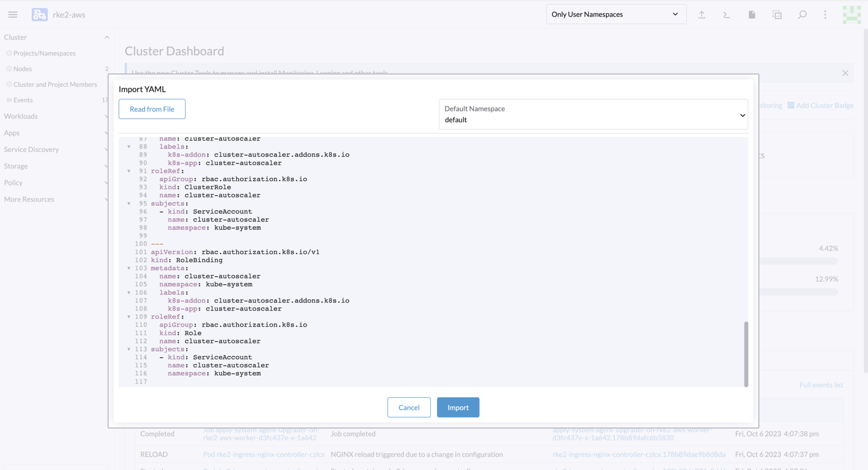Screen dimensions: 868x470
Task: Open the Only User Namespaces dropdown
Action: coord(616,14)
